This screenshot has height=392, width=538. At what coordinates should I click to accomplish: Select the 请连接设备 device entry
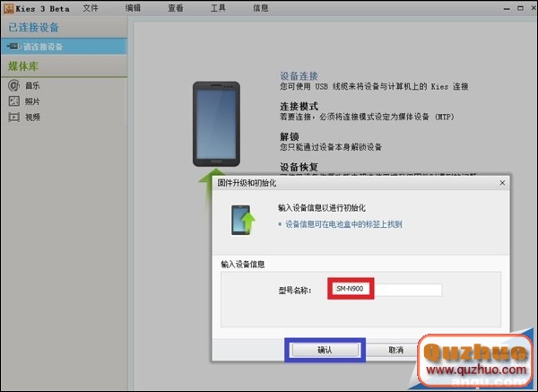click(x=64, y=47)
